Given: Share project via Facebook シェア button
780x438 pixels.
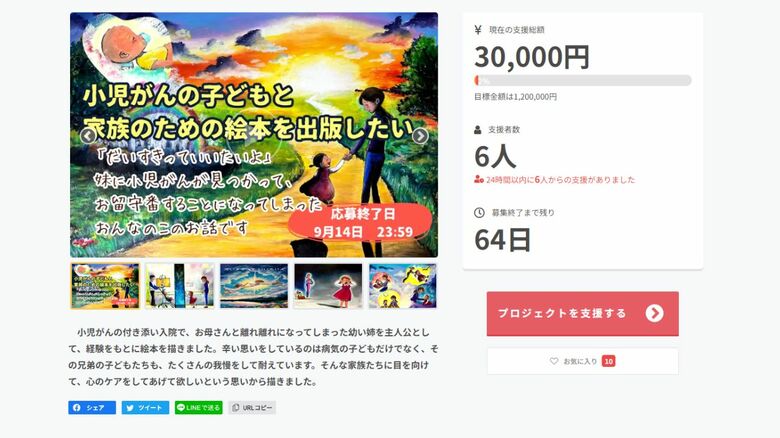Looking at the screenshot, I should 92,408.
